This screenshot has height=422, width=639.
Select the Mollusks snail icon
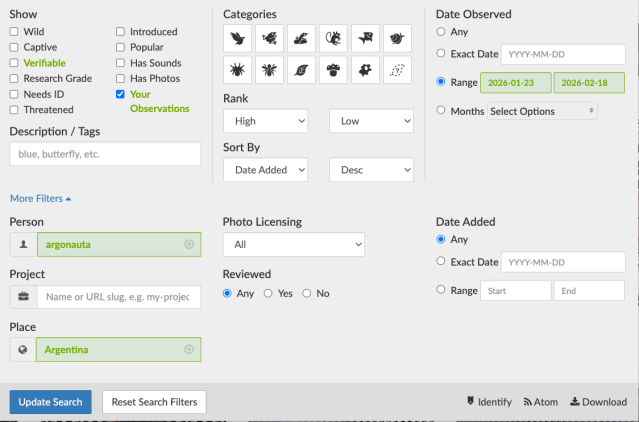coord(397,38)
